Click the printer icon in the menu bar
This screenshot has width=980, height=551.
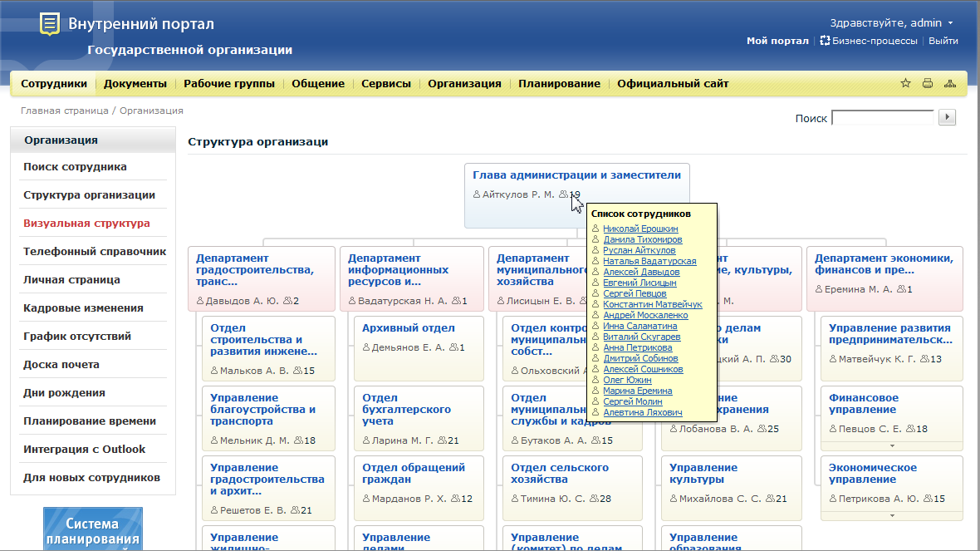928,83
